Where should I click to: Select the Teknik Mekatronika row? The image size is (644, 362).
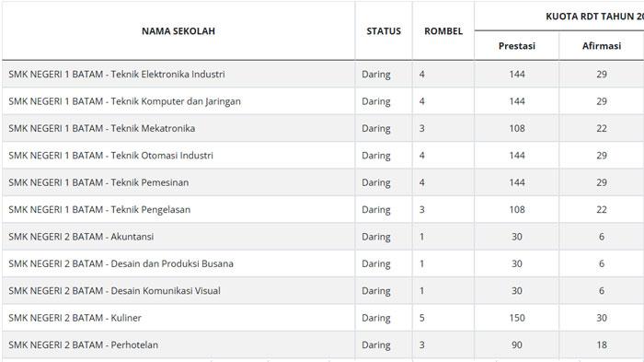point(323,128)
